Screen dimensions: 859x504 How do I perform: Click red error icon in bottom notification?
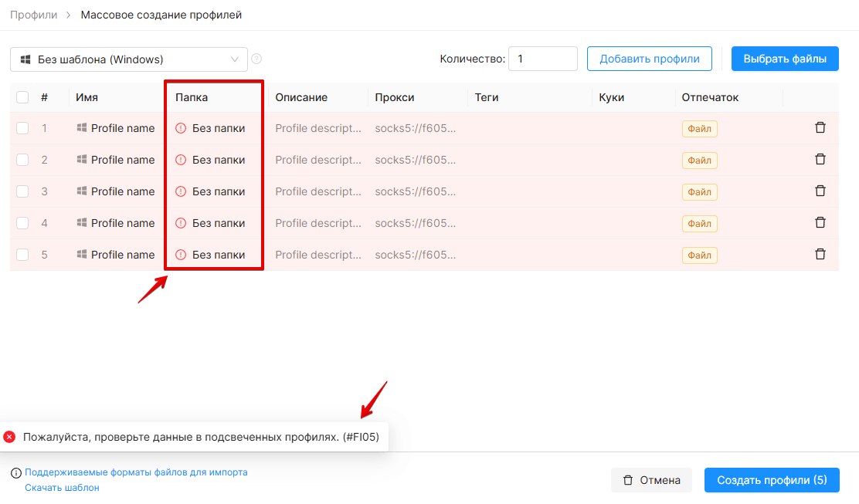[9, 437]
